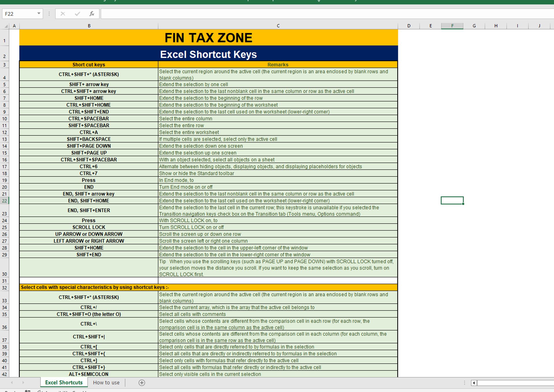The height and width of the screenshot is (392, 554).
Task: Click the FIN TAX ZONE title cell
Action: point(208,38)
